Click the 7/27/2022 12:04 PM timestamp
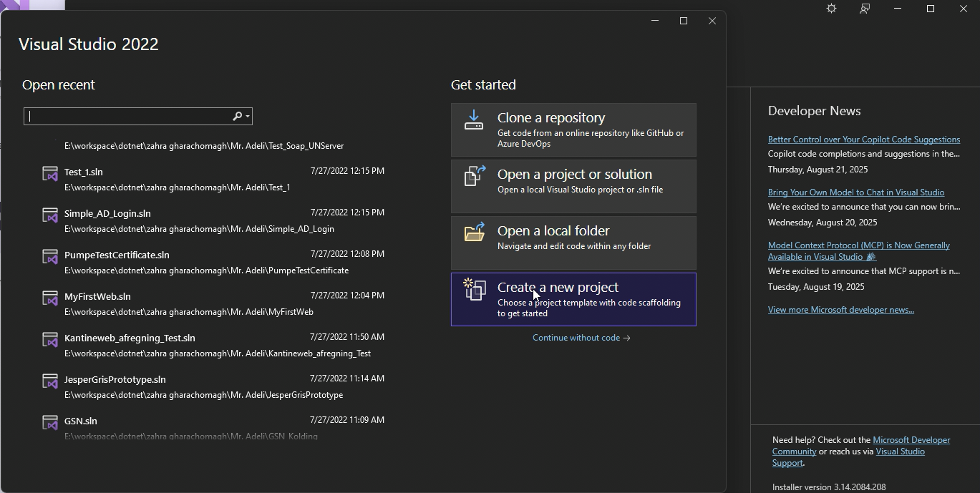Screen dimensions: 980x493 (x=347, y=296)
